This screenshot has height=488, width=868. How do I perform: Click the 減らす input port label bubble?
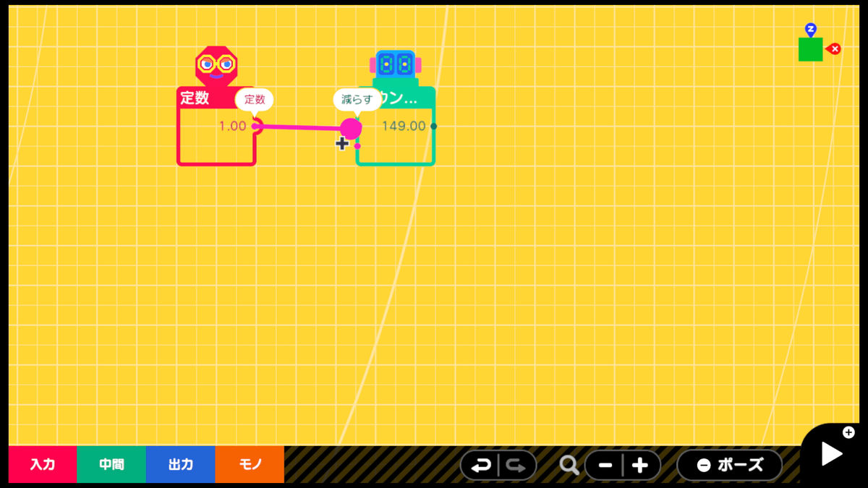[x=357, y=100]
